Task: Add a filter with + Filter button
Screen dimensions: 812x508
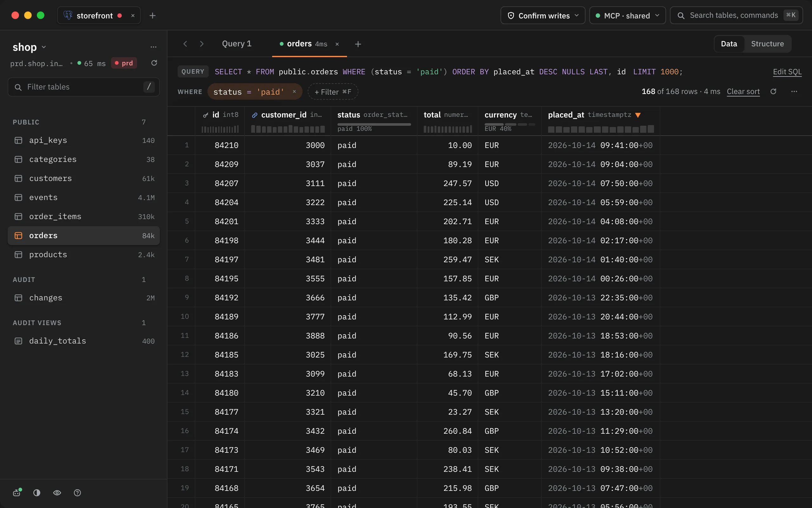Action: [x=333, y=91]
